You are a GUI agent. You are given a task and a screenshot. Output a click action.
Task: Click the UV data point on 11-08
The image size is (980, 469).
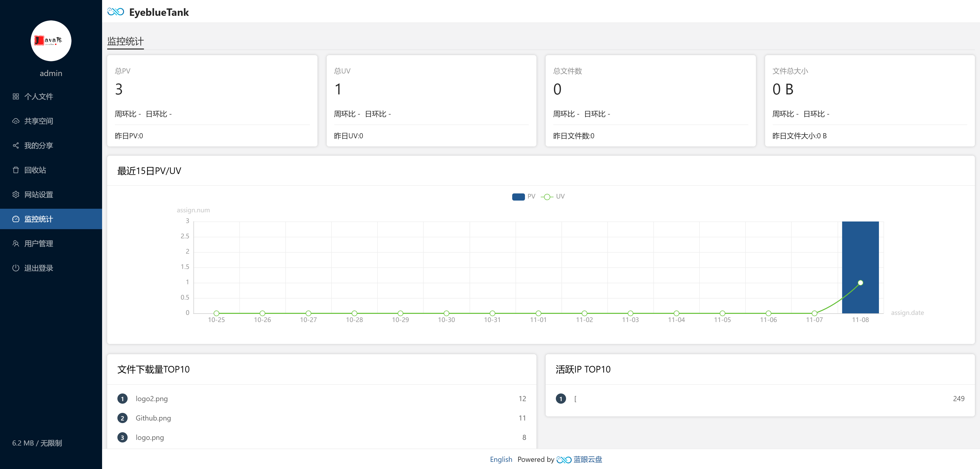860,283
